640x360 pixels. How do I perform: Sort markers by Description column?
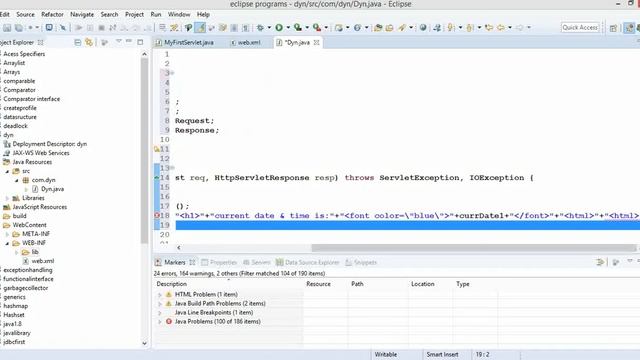(172, 284)
